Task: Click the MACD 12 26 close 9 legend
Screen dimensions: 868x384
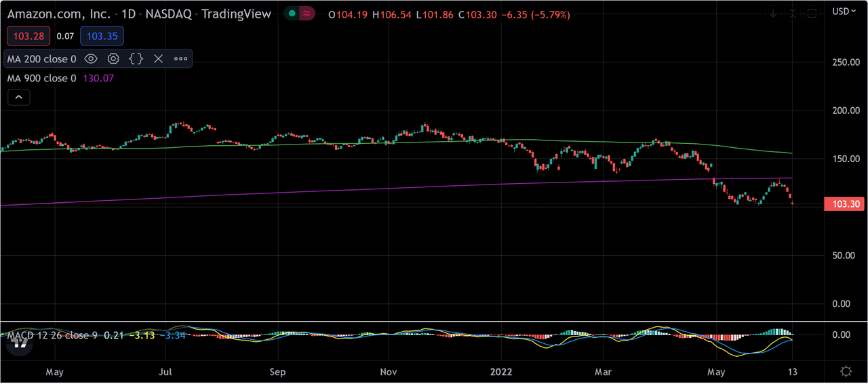Action: pyautogui.click(x=52, y=335)
